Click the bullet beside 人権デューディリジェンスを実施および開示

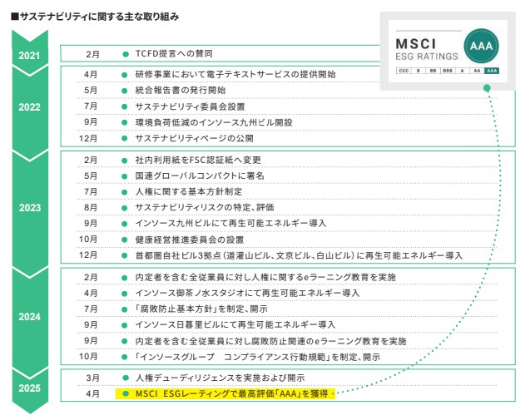pos(124,378)
